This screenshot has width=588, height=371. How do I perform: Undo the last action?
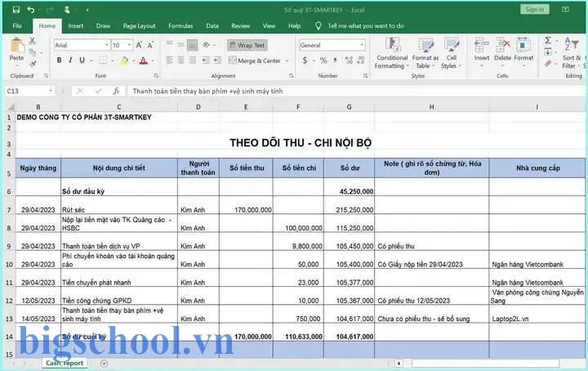click(x=31, y=10)
